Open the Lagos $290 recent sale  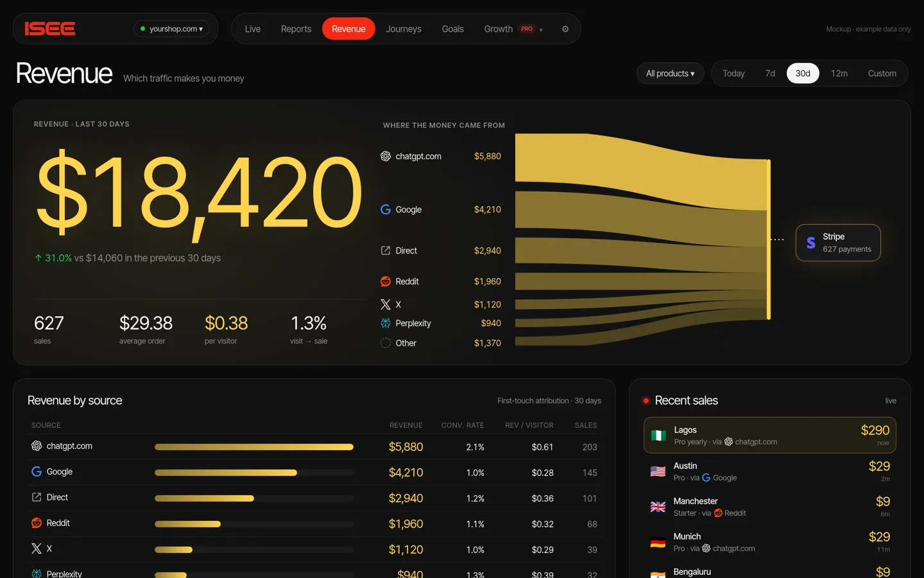tap(770, 435)
